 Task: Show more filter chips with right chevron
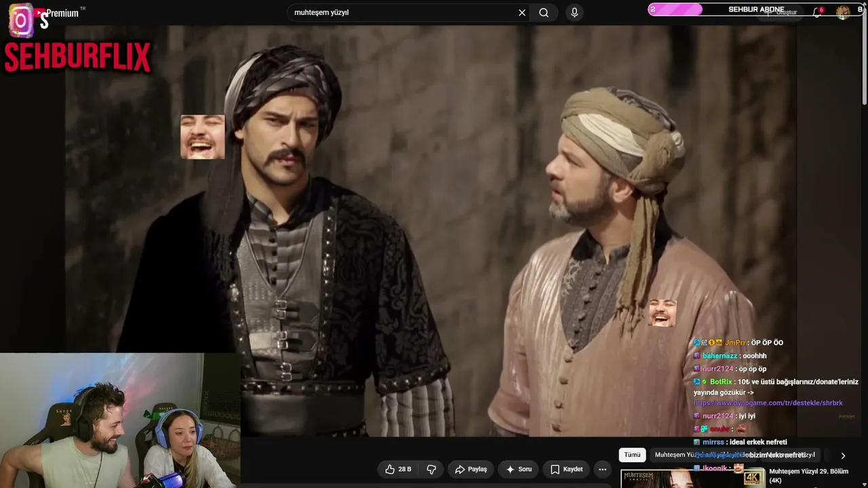click(x=843, y=455)
